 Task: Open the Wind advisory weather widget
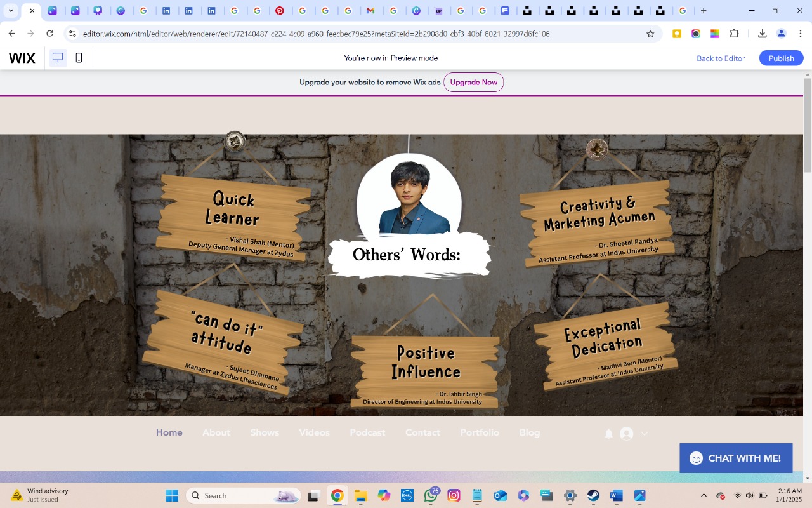(x=40, y=495)
